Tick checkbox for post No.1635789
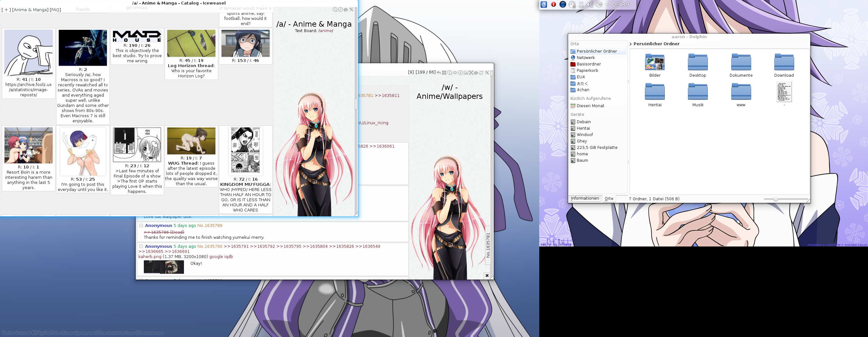This screenshot has width=868, height=337. pyautogui.click(x=141, y=225)
